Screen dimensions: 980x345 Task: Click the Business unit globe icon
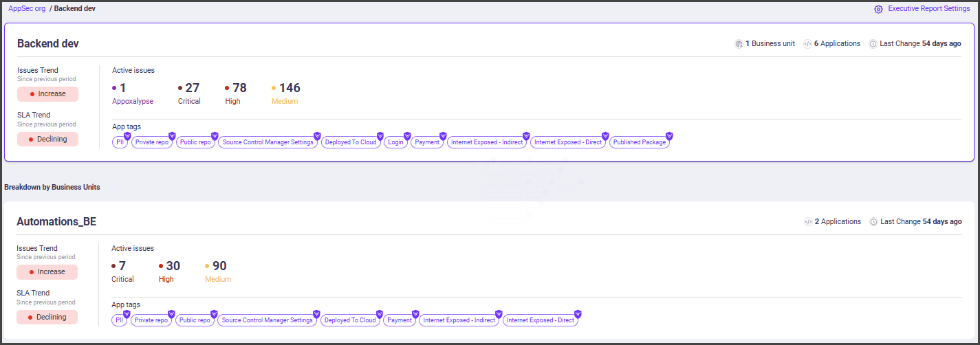(739, 44)
